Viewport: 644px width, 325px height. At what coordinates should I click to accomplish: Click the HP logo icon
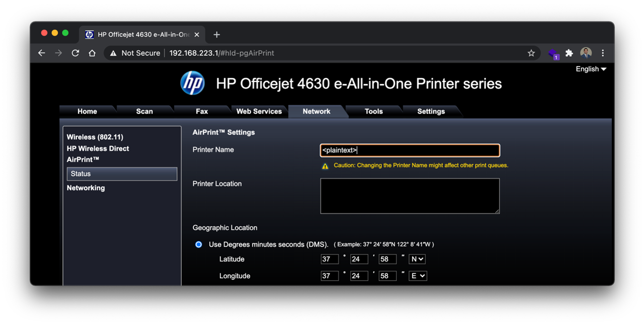pyautogui.click(x=192, y=83)
